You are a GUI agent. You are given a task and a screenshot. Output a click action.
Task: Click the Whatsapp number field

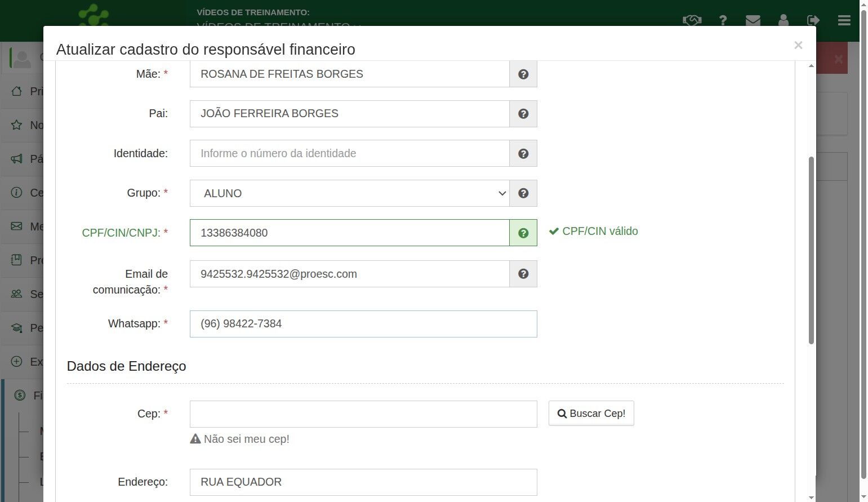[x=363, y=324]
